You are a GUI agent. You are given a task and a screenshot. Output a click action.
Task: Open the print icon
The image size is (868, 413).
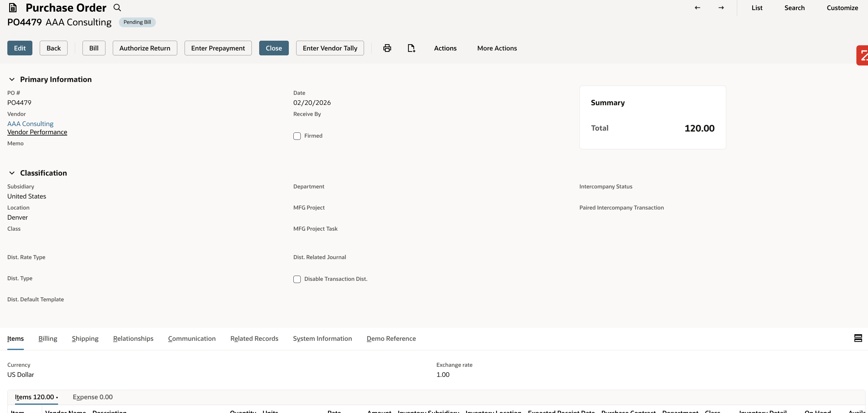pos(387,48)
